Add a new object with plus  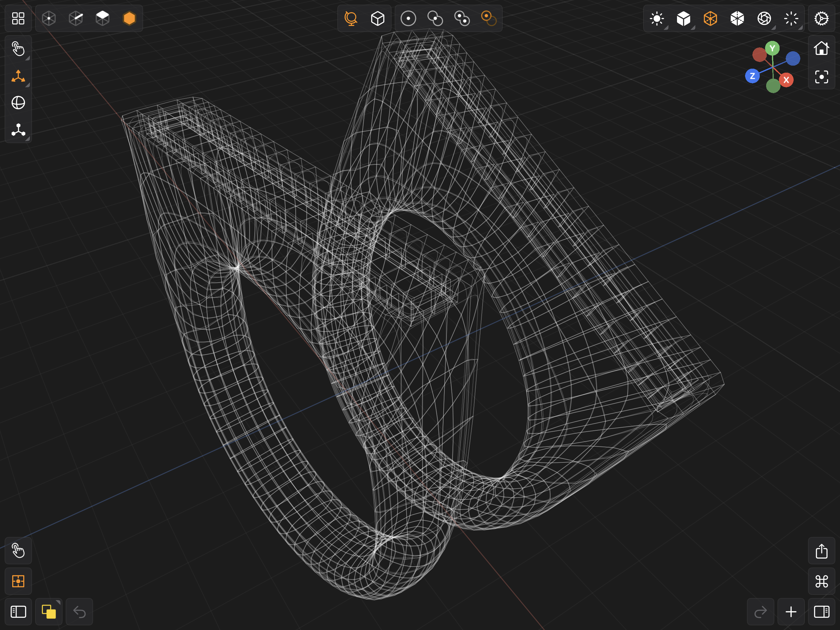tap(791, 612)
